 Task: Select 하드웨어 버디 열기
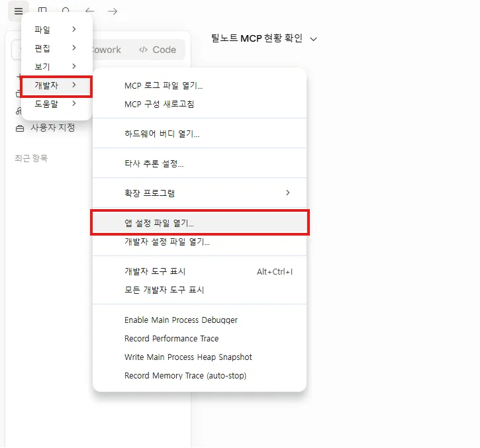point(199,134)
